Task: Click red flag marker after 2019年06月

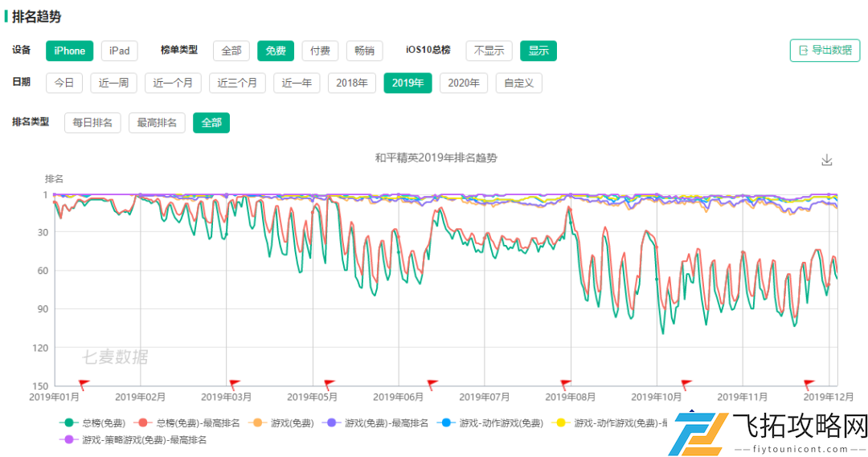Action: click(x=432, y=383)
